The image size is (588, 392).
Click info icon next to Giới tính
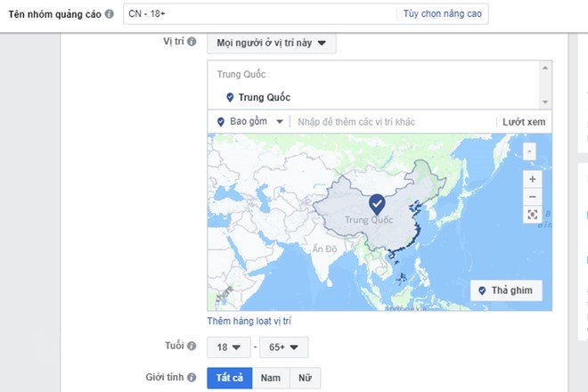(x=192, y=378)
